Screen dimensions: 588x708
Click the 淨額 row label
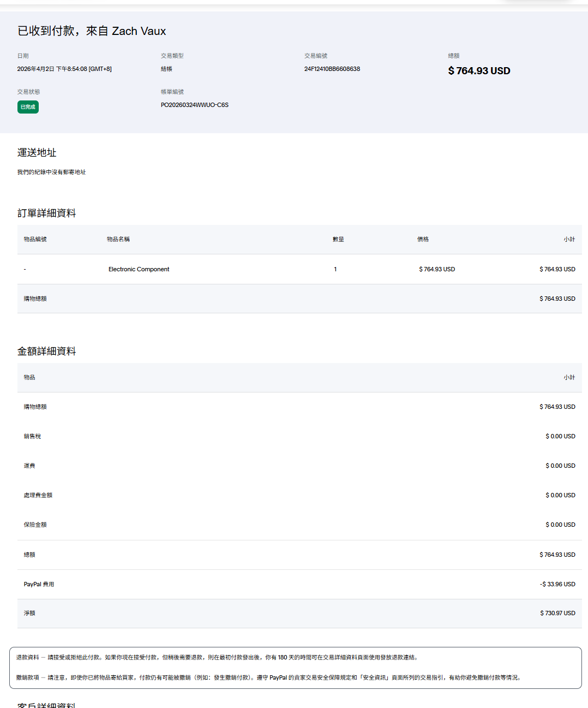pyautogui.click(x=29, y=613)
